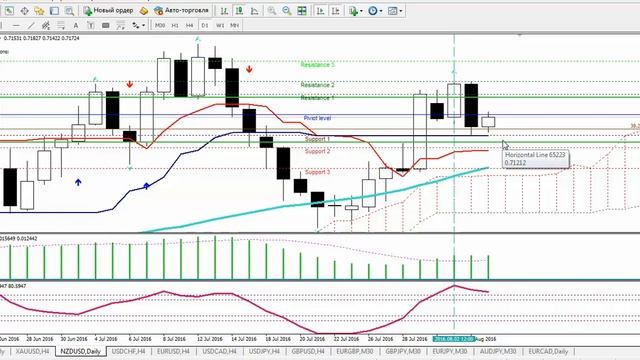
Task: Open the Market Watch crosshair icon
Action: (24, 11)
